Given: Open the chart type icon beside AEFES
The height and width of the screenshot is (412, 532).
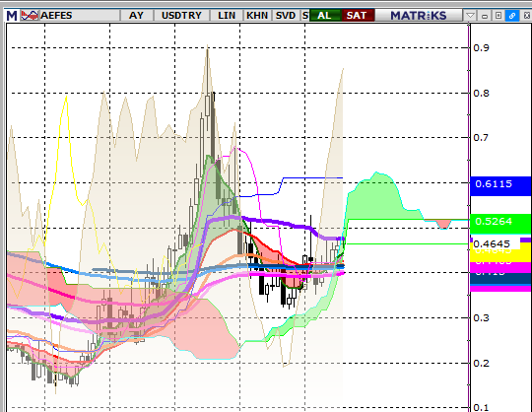Looking at the screenshot, I should click(30, 16).
